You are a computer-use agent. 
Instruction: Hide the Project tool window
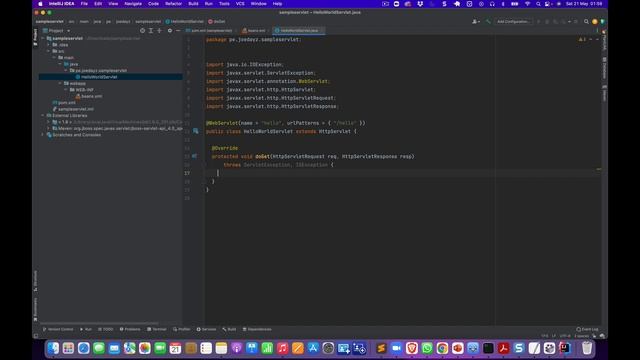click(178, 31)
